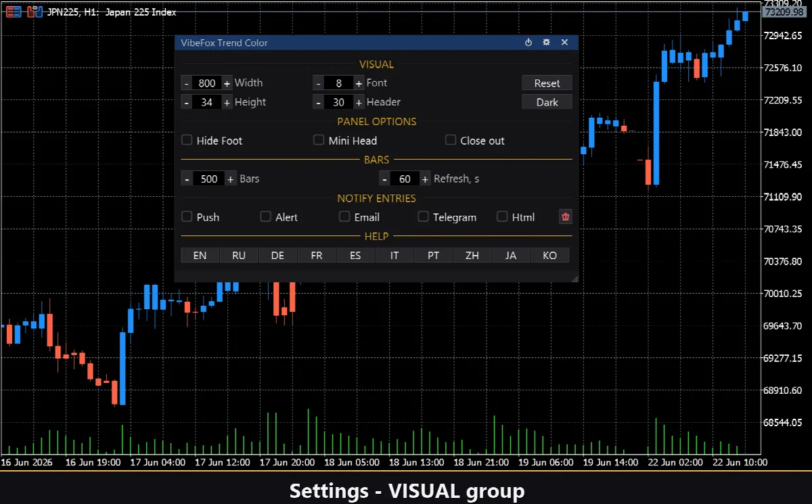Click the JPN225, H1 chart title
812x504 pixels.
tap(112, 12)
